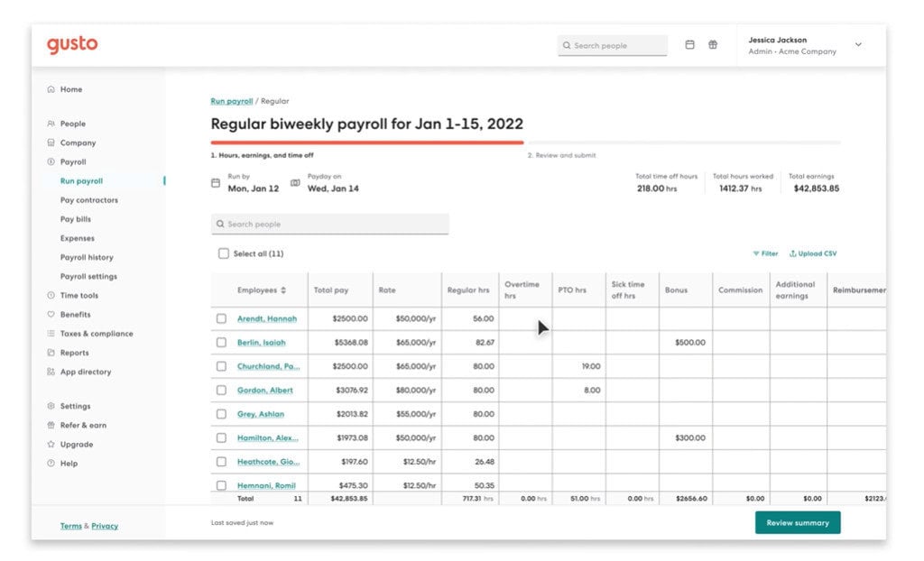Viewport: 924px width, 561px height.
Task: Click the calendar icon in top header
Action: 690,45
